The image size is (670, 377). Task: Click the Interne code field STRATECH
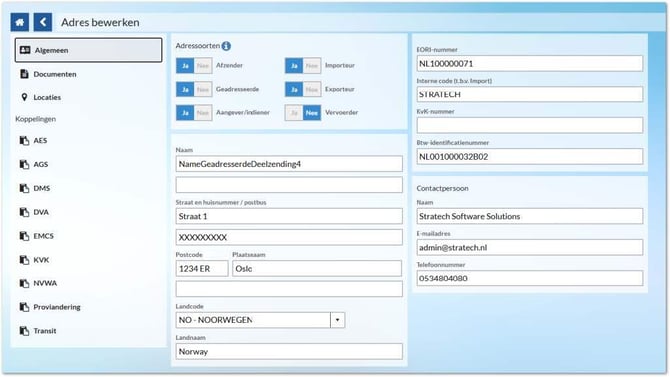pyautogui.click(x=529, y=94)
